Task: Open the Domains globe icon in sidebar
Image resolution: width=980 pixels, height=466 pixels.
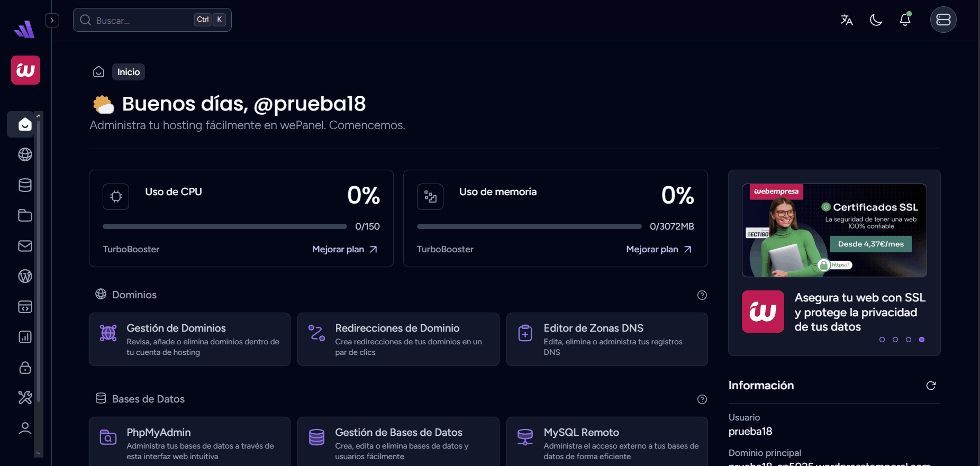Action: tap(25, 154)
